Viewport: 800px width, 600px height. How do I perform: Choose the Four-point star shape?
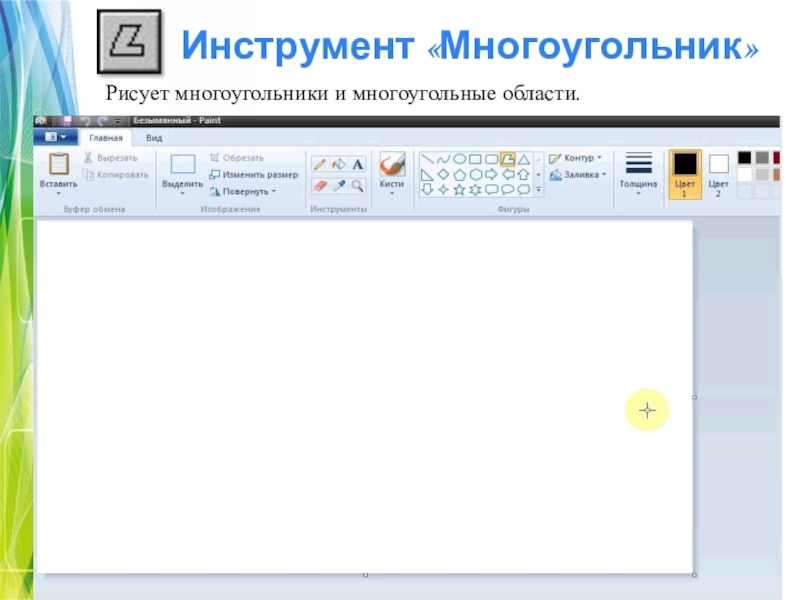pos(443,190)
